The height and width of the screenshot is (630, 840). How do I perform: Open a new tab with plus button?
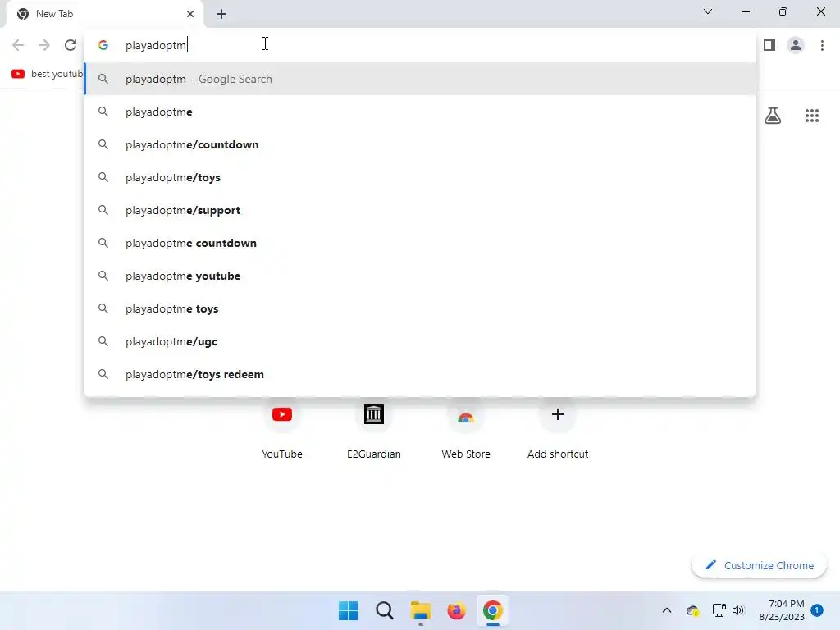tap(221, 14)
